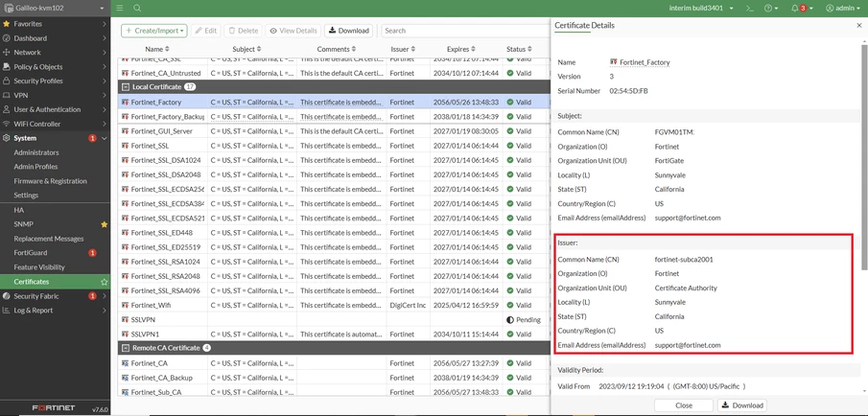This screenshot has height=416, width=868.
Task: Open the System Settings page
Action: (26, 196)
